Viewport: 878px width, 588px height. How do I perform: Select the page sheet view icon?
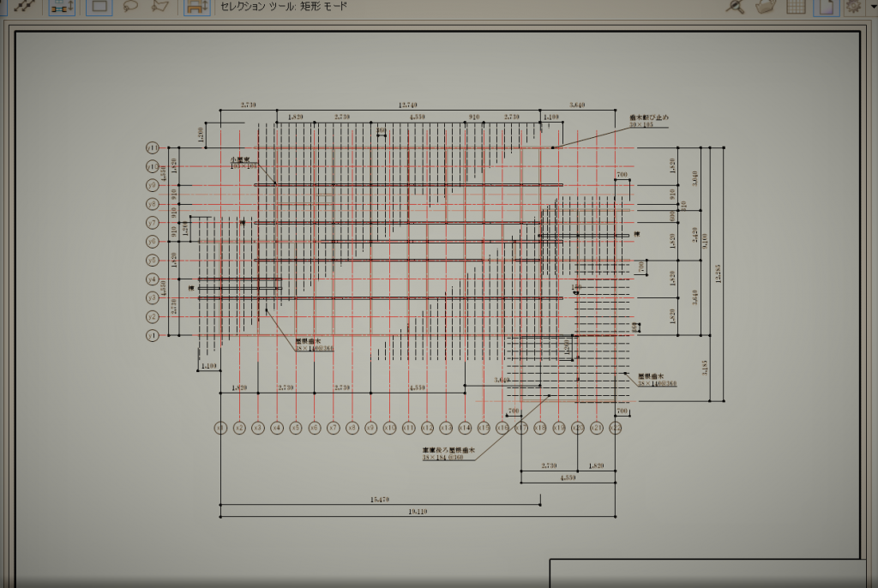(825, 7)
